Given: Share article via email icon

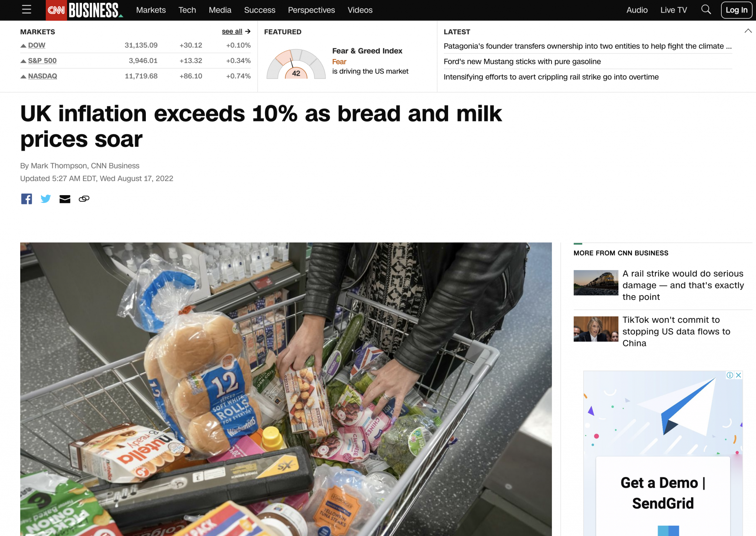Looking at the screenshot, I should [65, 199].
